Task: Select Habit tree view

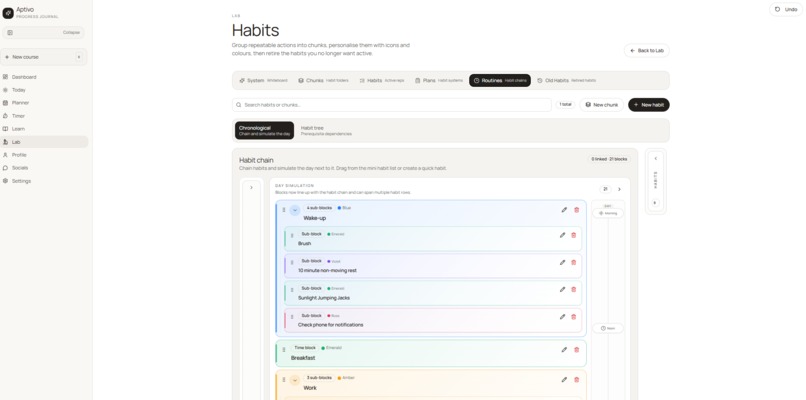Action: tap(326, 131)
